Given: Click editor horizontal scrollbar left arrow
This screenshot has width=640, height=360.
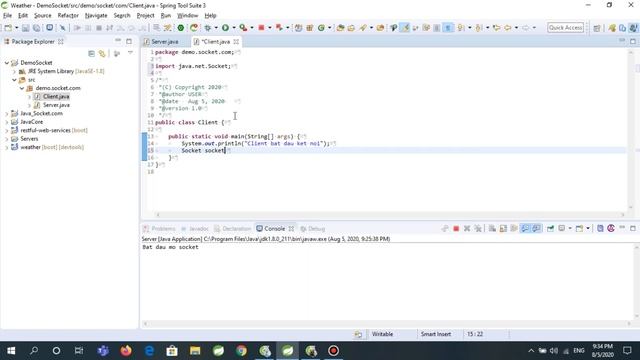Looking at the screenshot, I should tap(158, 214).
